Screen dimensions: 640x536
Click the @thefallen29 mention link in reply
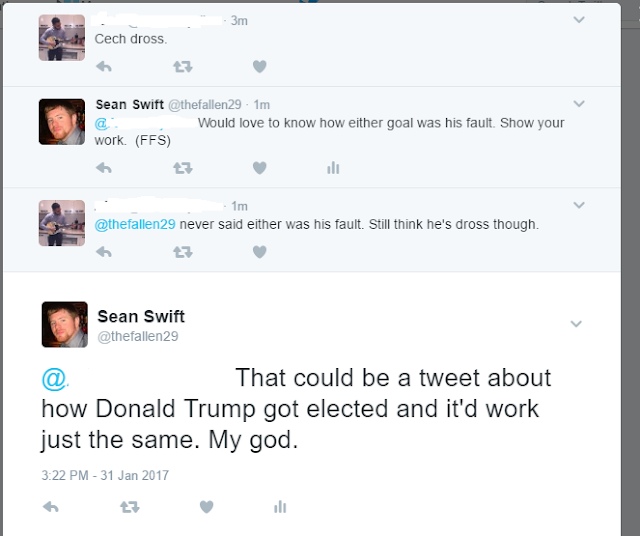coord(135,224)
